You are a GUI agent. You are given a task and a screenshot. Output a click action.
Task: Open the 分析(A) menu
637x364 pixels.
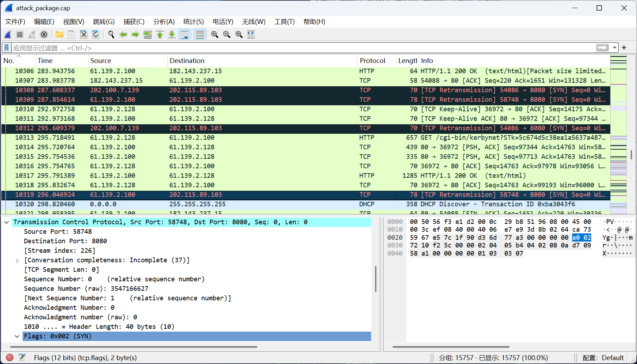[164, 22]
